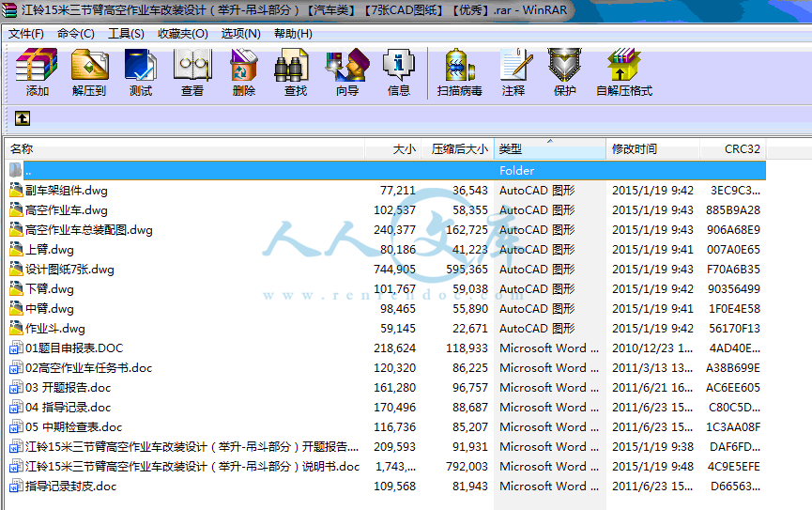Click the Folder type cell

pos(517,171)
